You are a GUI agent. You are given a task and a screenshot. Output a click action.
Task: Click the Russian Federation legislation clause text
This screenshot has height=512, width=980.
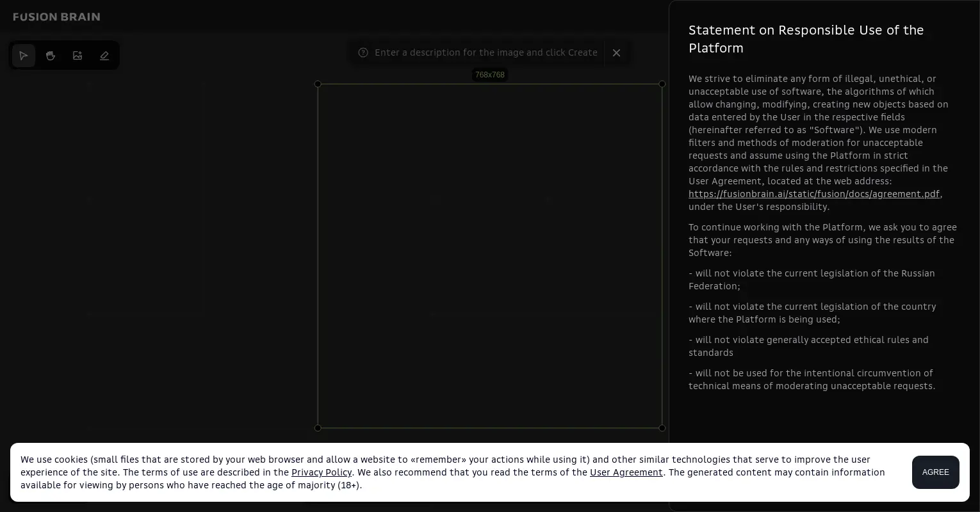click(812, 280)
